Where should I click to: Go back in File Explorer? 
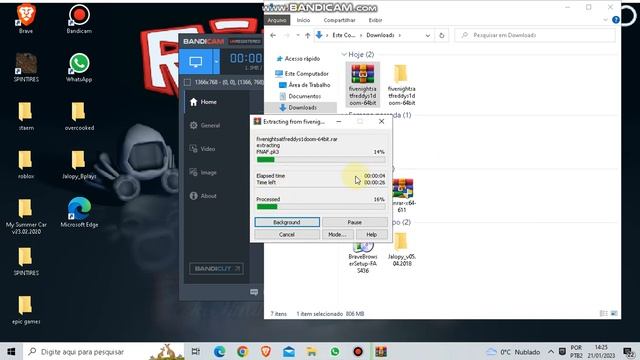click(x=273, y=36)
